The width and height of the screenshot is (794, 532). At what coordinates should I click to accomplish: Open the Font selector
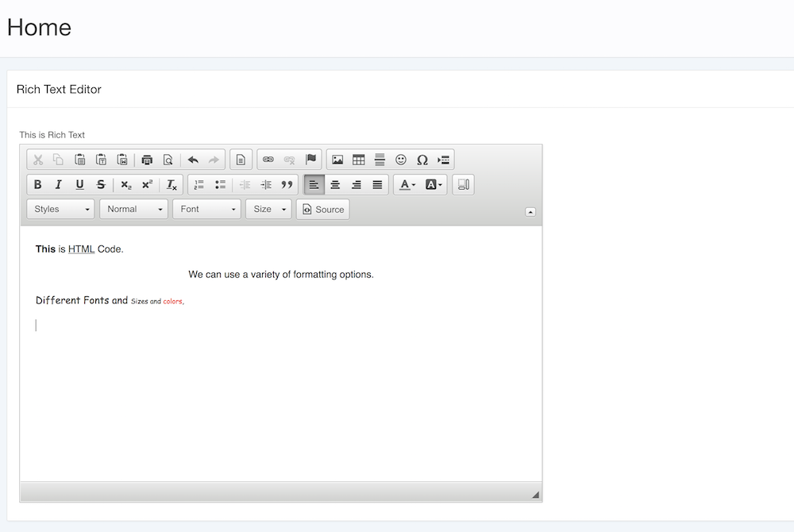(206, 209)
